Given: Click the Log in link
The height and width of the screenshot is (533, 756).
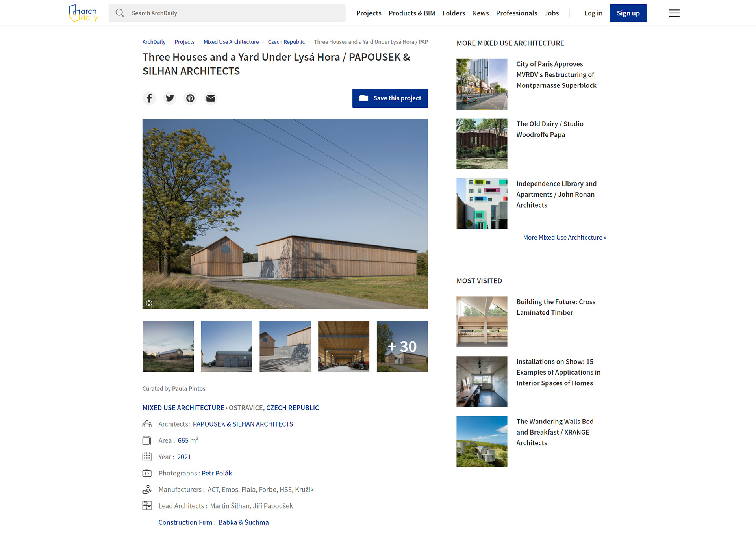Looking at the screenshot, I should [x=593, y=13].
